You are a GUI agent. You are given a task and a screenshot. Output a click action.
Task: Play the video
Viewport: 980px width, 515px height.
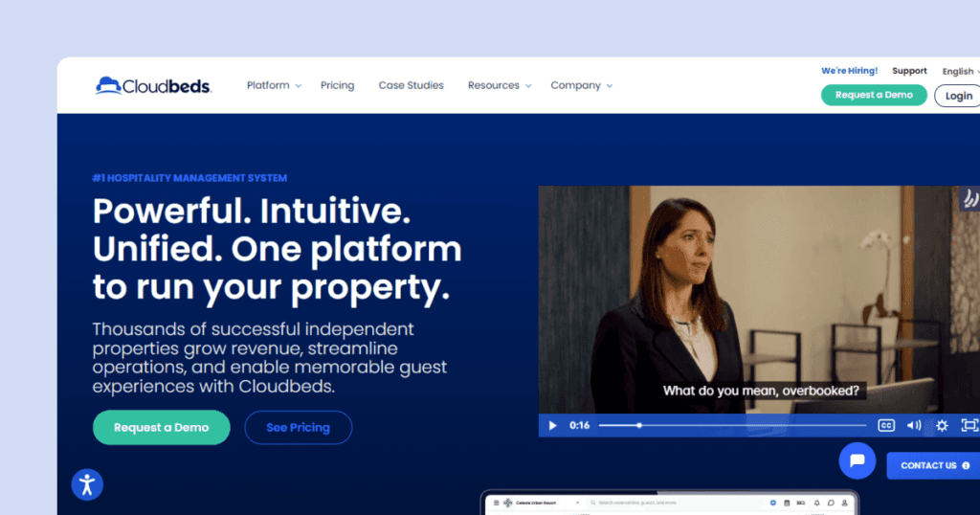coord(552,426)
